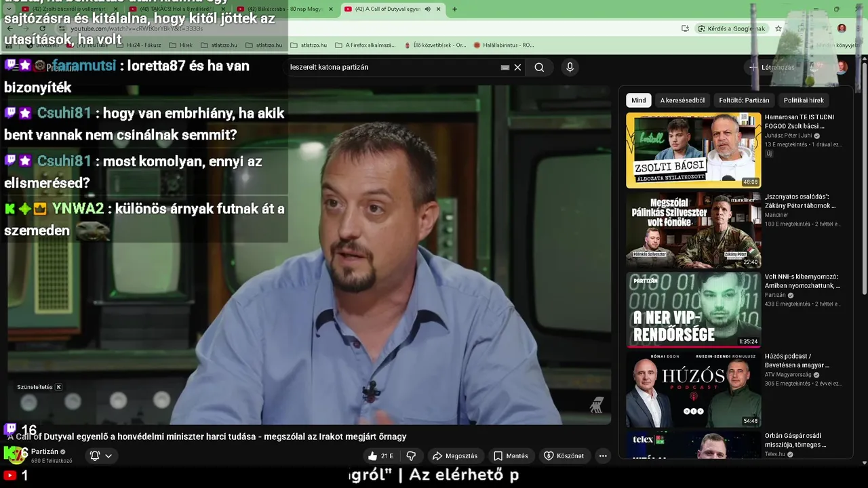Open the Zsolti bácsi video thumbnail
868x488 pixels.
coord(693,150)
